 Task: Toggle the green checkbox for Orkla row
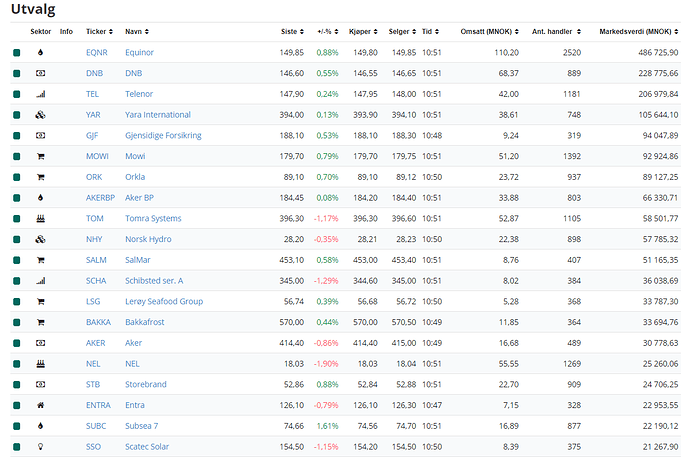(17, 177)
